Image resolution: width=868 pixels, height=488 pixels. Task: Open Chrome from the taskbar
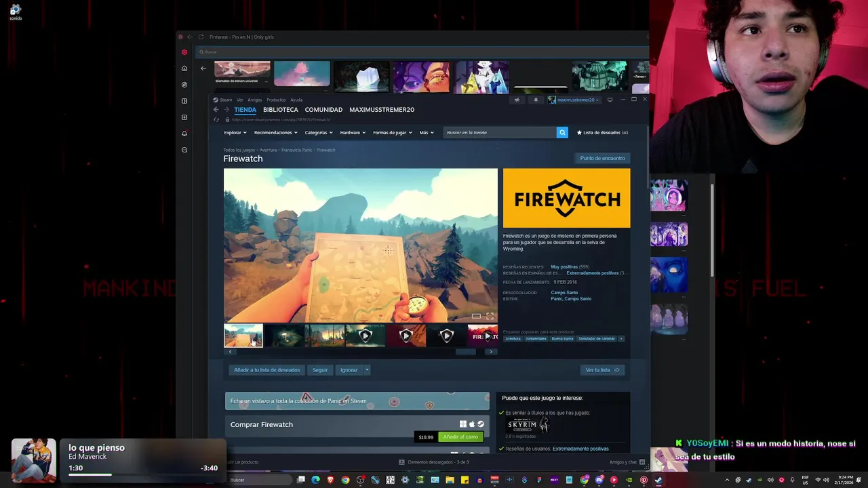345,480
